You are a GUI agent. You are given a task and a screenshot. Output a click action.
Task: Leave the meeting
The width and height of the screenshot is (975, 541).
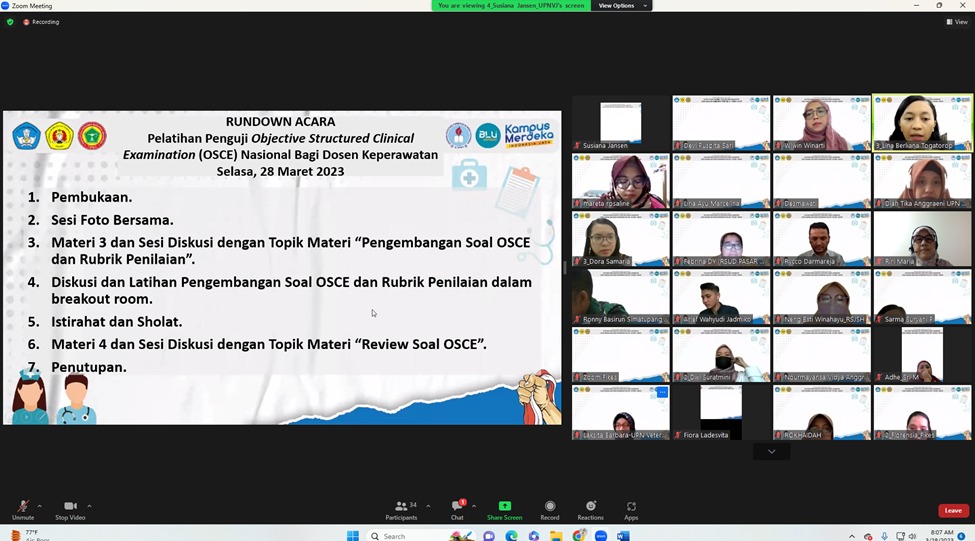click(952, 510)
